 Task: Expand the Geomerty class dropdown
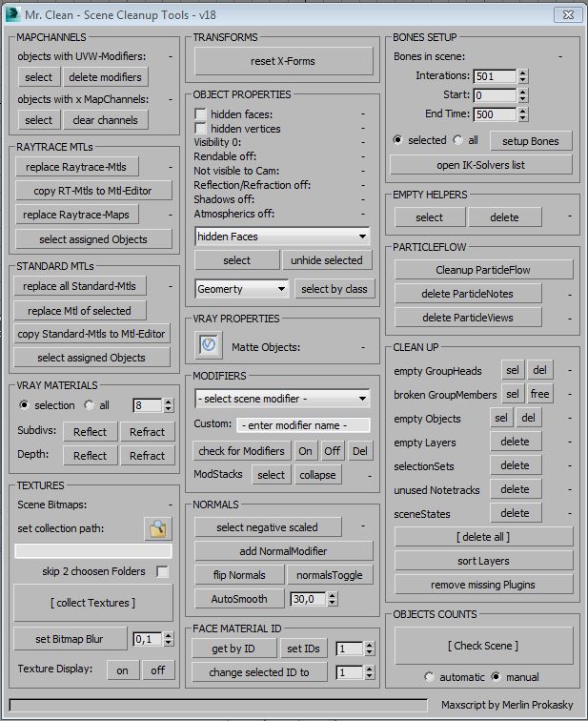241,289
